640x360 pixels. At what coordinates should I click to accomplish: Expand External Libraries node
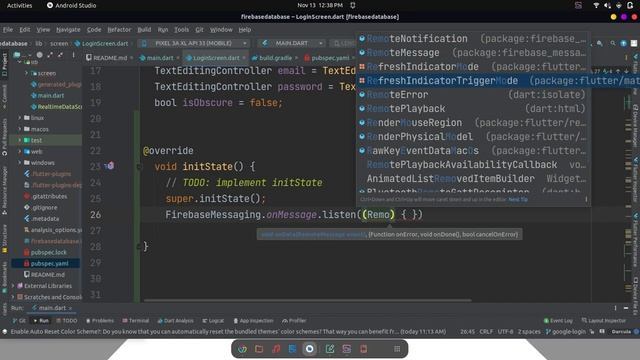(x=13, y=286)
